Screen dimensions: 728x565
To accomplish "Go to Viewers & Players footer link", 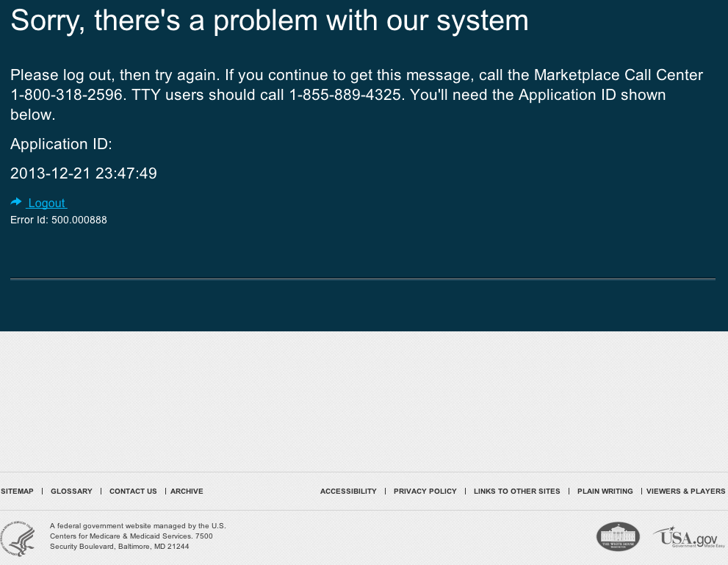I will (685, 492).
